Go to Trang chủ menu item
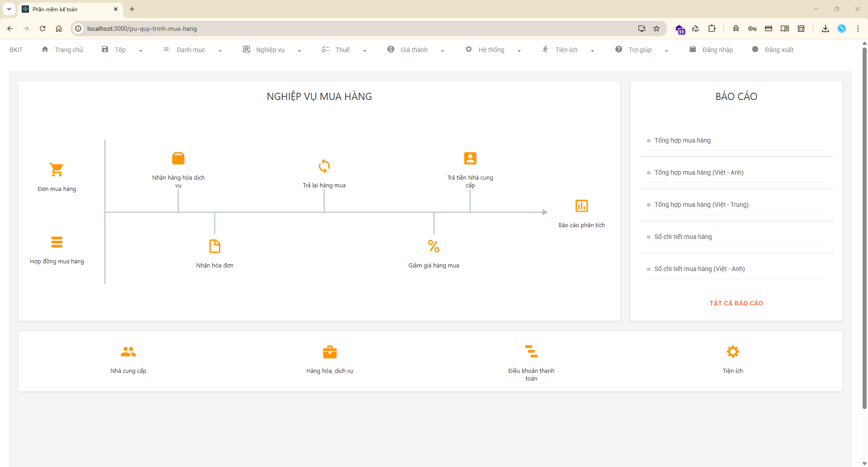The image size is (868, 467). [x=69, y=50]
